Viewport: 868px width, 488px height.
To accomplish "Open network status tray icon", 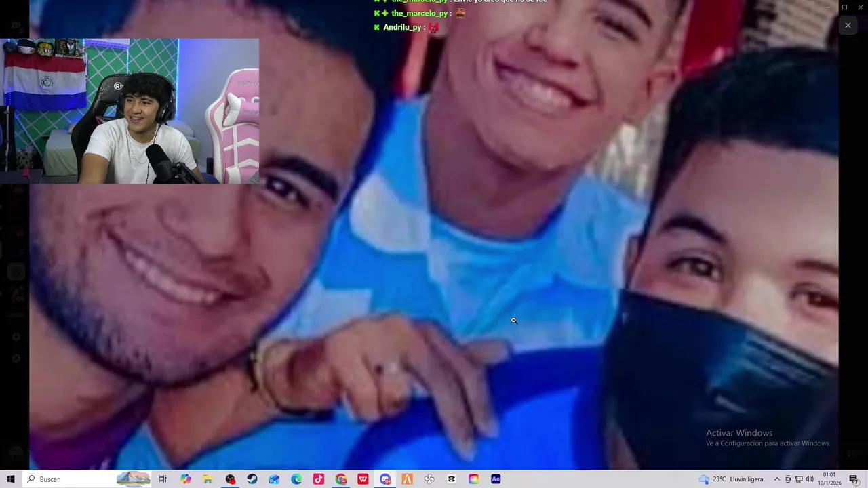I will point(799,479).
